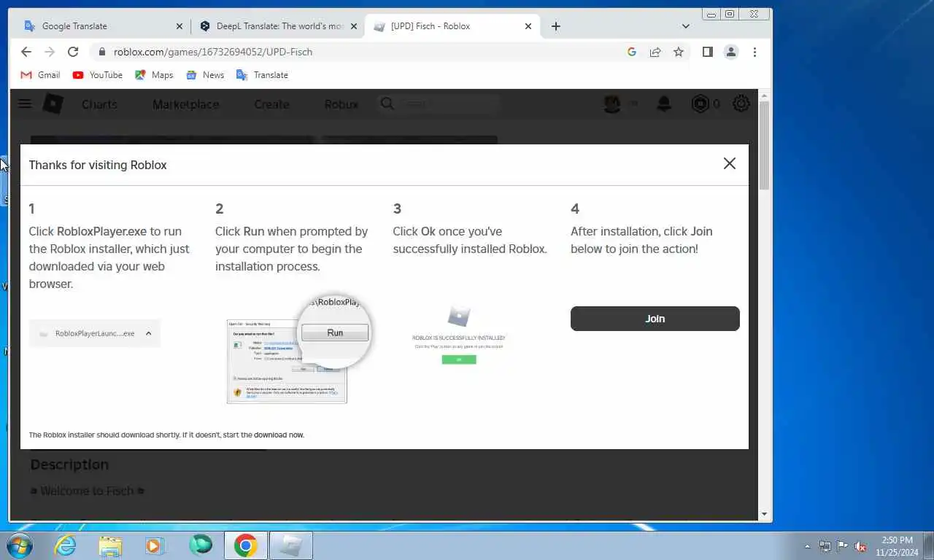Go forward to the next page
The image size is (934, 560).
50,52
